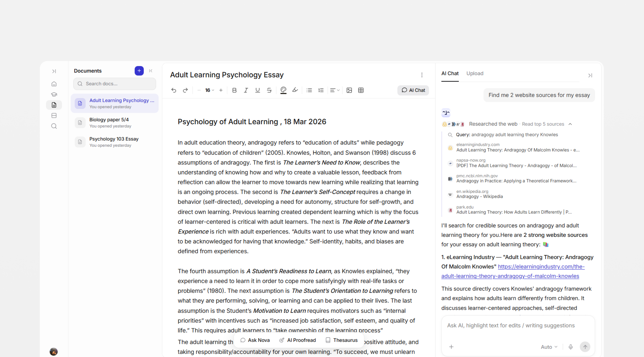
Task: Collapse the AI chat side panel
Action: (x=590, y=75)
